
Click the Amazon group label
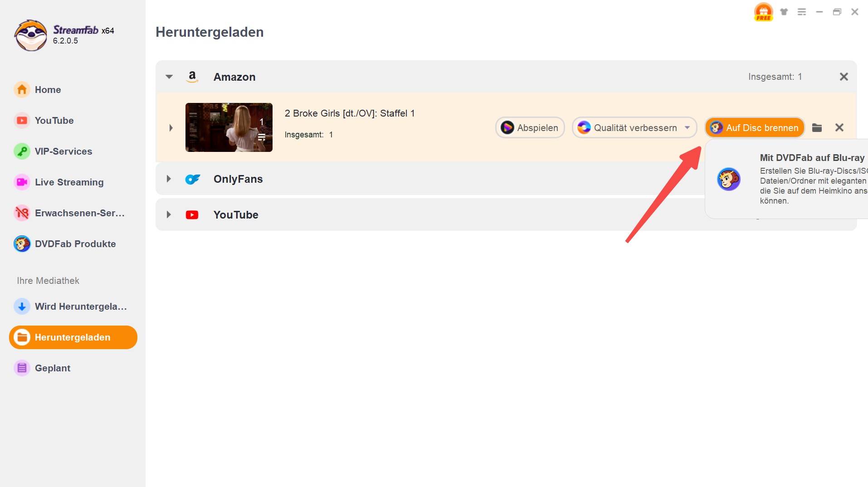[234, 77]
